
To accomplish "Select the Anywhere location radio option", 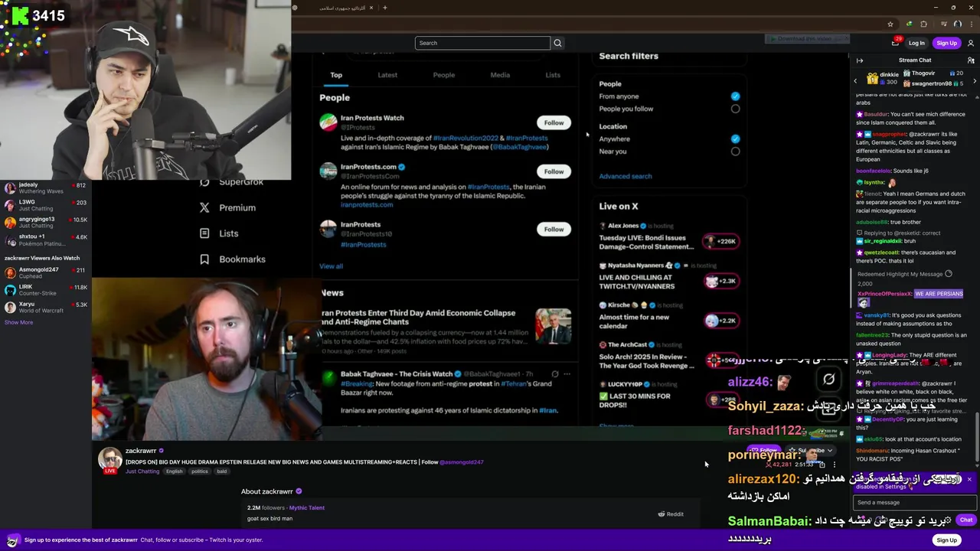I will (x=735, y=139).
